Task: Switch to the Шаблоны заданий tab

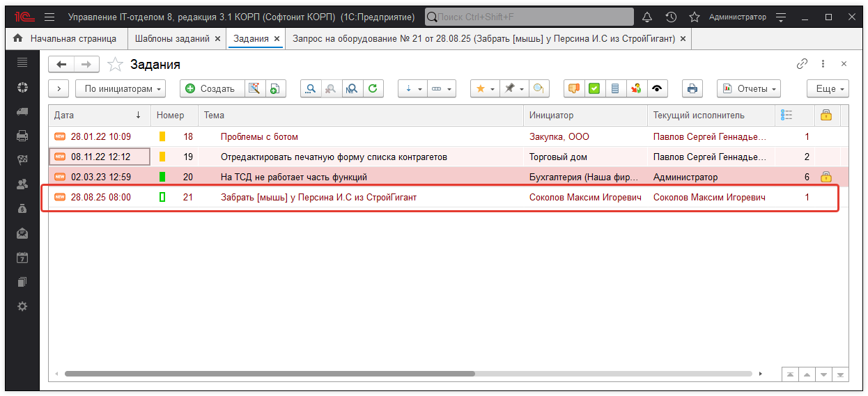Action: click(172, 39)
